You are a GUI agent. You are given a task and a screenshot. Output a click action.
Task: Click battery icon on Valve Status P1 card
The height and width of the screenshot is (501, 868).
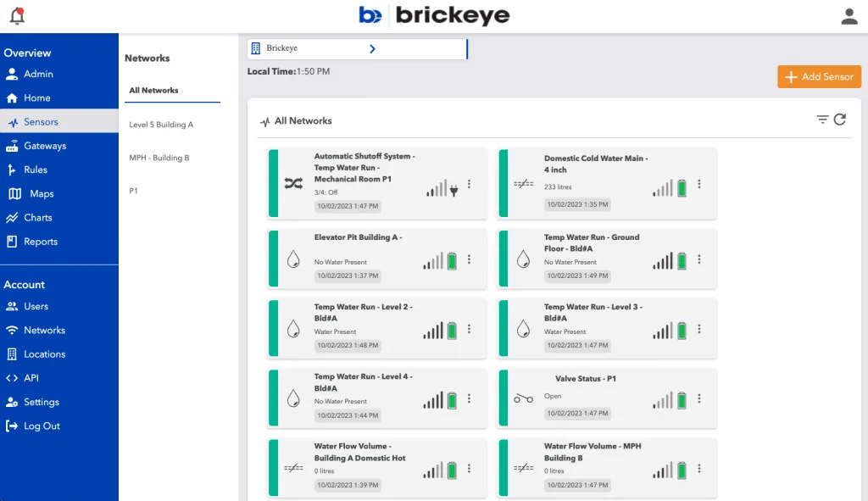(x=682, y=399)
